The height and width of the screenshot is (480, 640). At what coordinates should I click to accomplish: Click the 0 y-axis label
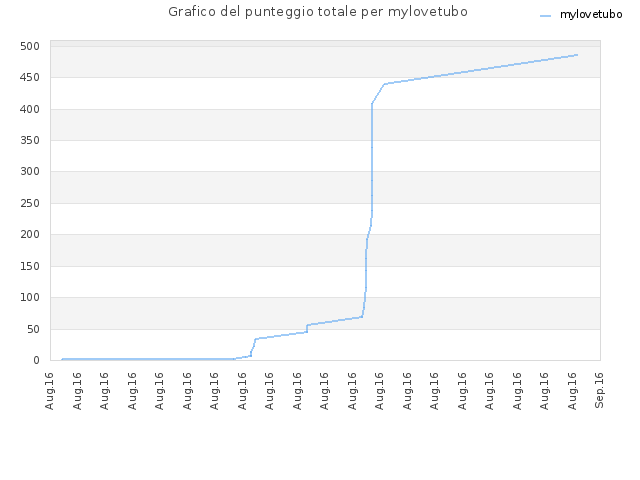point(36,360)
